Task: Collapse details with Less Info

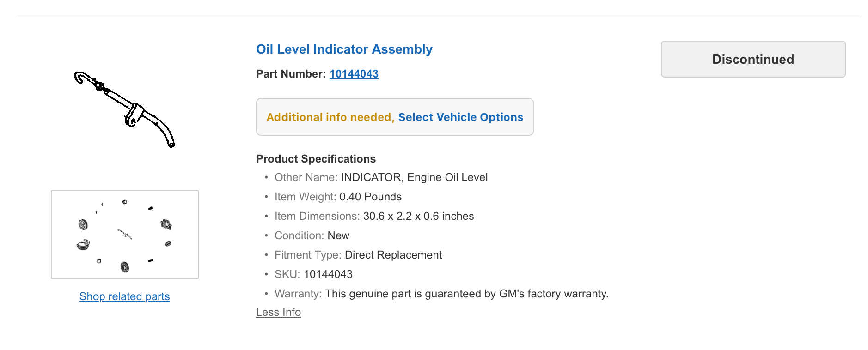Action: click(x=278, y=312)
